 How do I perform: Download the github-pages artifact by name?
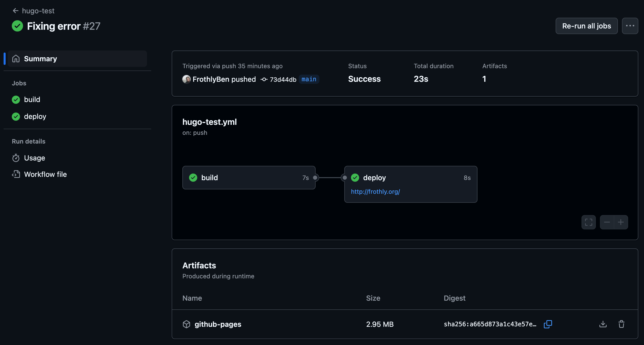(x=218, y=324)
